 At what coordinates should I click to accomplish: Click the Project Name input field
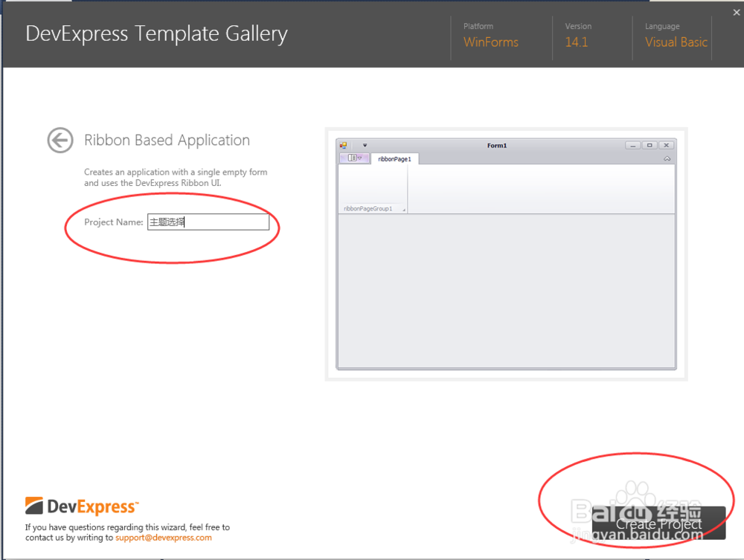tap(208, 222)
